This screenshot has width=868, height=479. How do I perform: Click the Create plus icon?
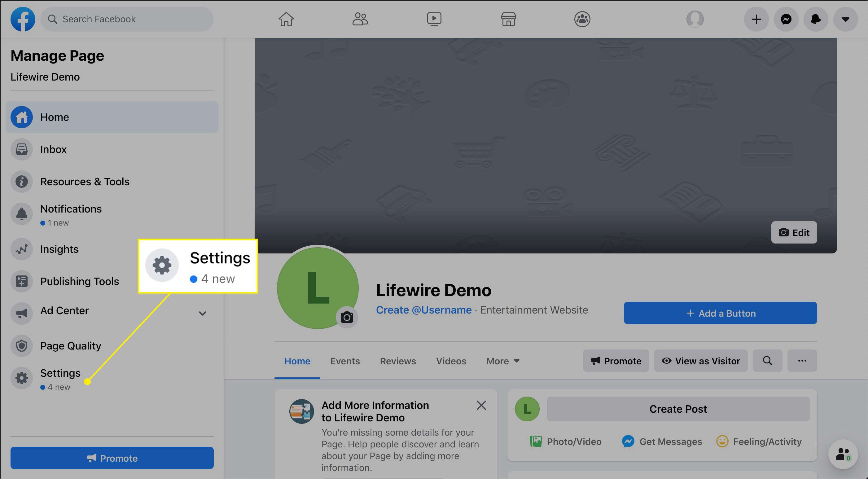756,19
